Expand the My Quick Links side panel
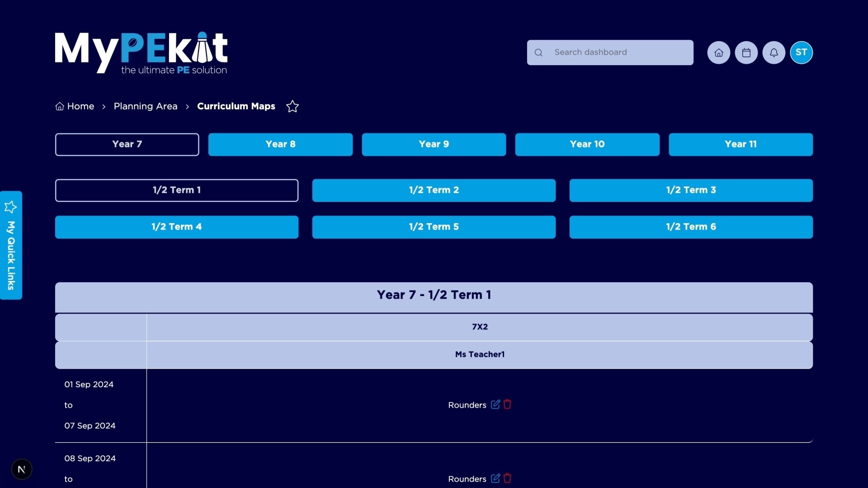 click(11, 245)
